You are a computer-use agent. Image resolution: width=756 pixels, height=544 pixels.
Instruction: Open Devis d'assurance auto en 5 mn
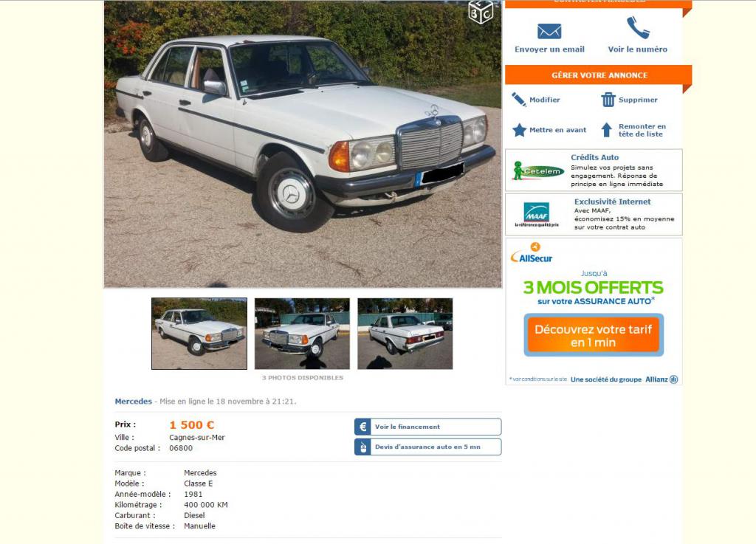point(428,447)
